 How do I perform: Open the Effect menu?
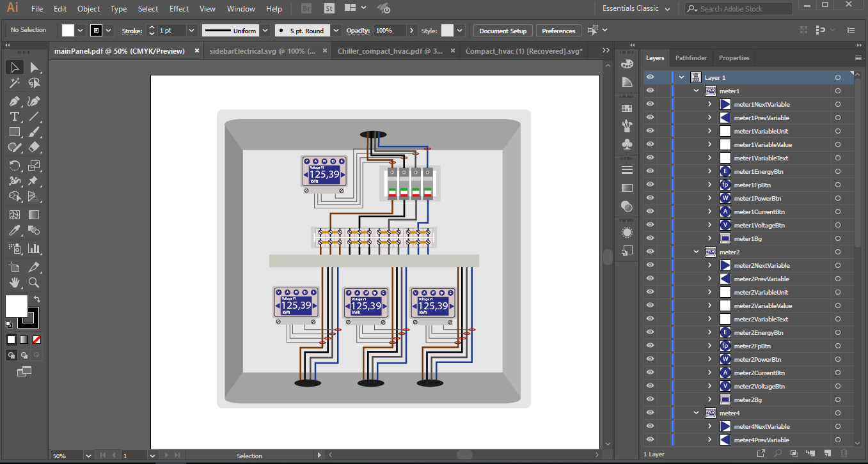179,9
